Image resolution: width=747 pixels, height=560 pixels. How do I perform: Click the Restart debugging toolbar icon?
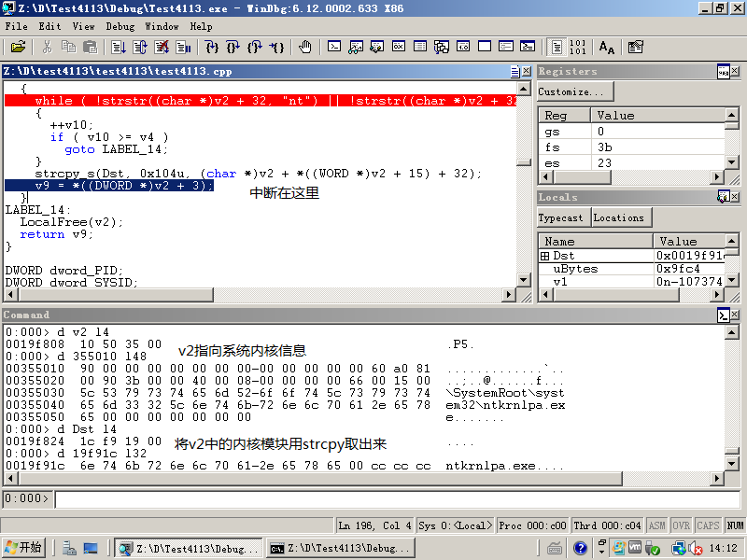click(x=140, y=48)
